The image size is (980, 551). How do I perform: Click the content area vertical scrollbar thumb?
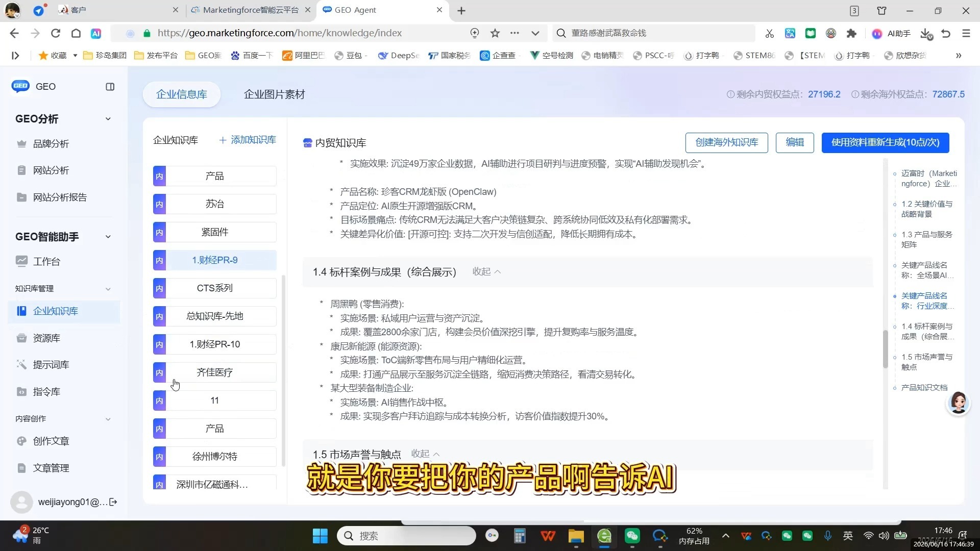886,349
